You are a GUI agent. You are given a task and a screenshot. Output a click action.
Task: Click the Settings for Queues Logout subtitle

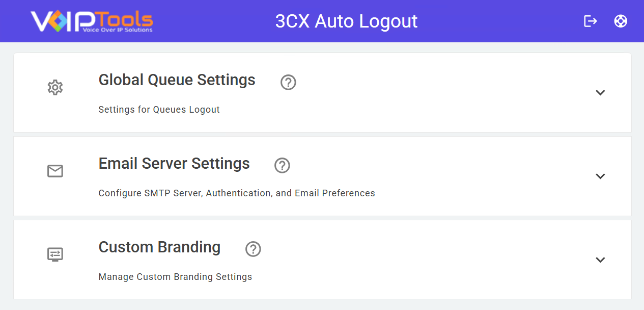159,110
